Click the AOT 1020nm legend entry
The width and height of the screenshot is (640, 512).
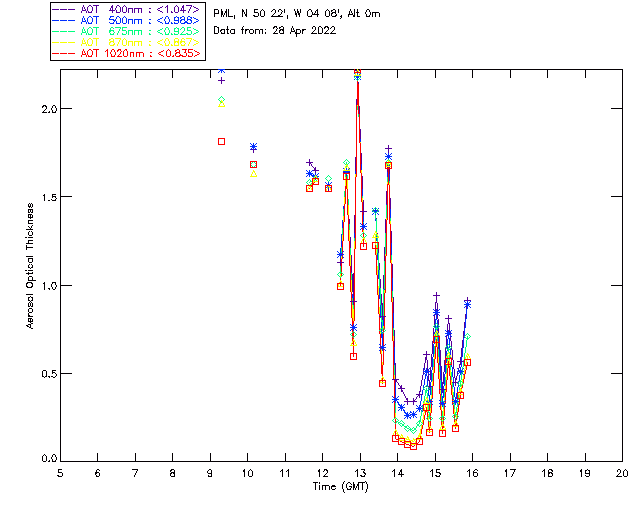127,53
